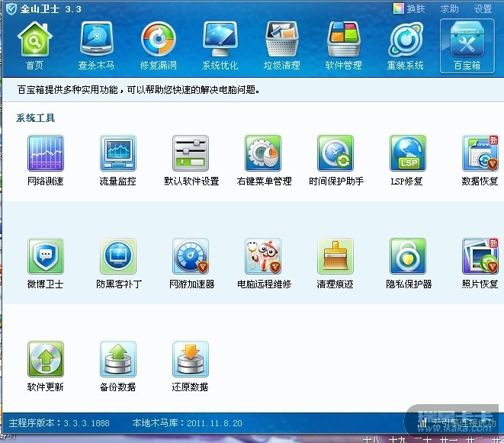The width and height of the screenshot is (504, 443).
Task: Click the 金山卫士 shield logo
Action: click(11, 8)
